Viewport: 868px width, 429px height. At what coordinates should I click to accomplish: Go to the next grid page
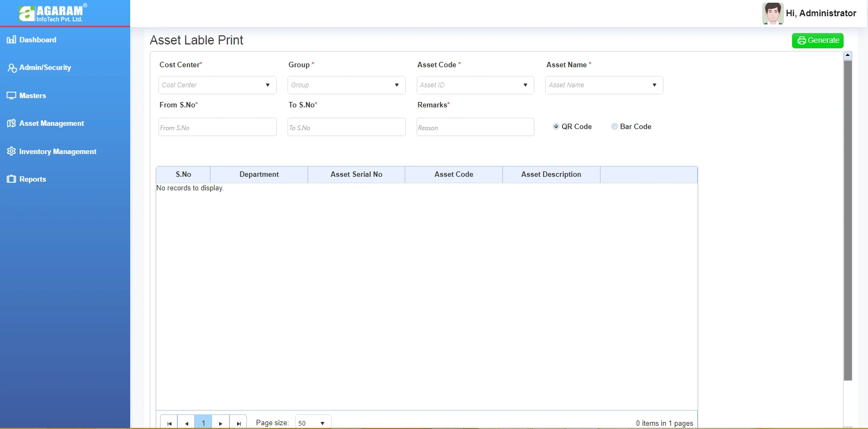coord(220,423)
